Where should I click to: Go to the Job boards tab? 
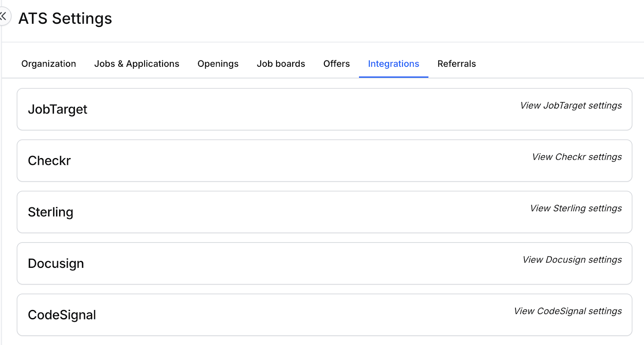[x=281, y=64]
